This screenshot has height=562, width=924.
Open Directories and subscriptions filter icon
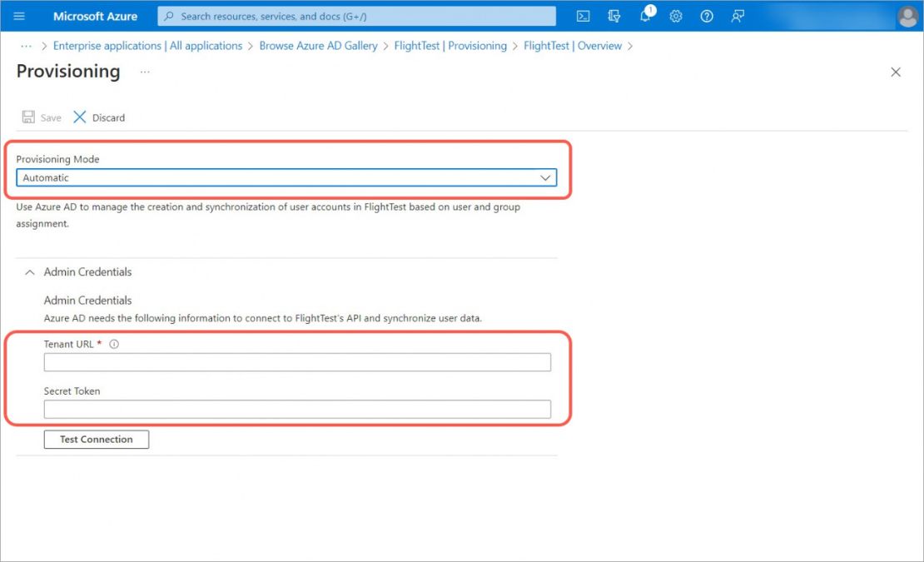(614, 16)
